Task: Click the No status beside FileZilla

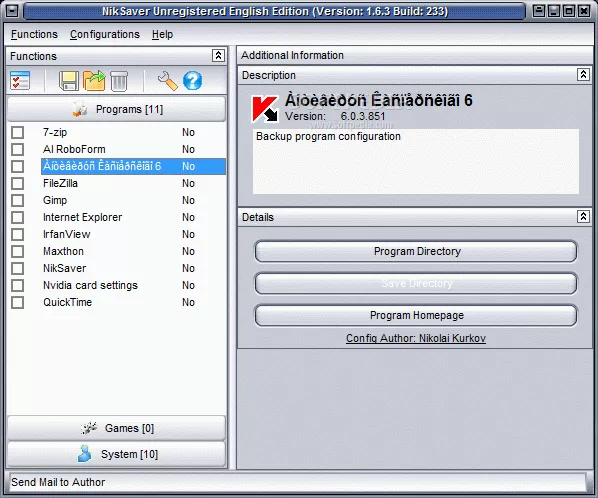Action: click(188, 183)
